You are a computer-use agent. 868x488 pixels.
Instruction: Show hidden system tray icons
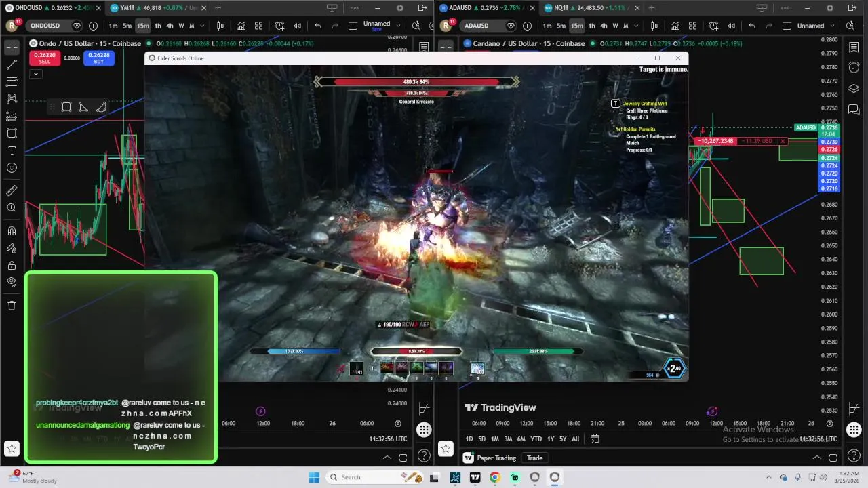tap(768, 477)
